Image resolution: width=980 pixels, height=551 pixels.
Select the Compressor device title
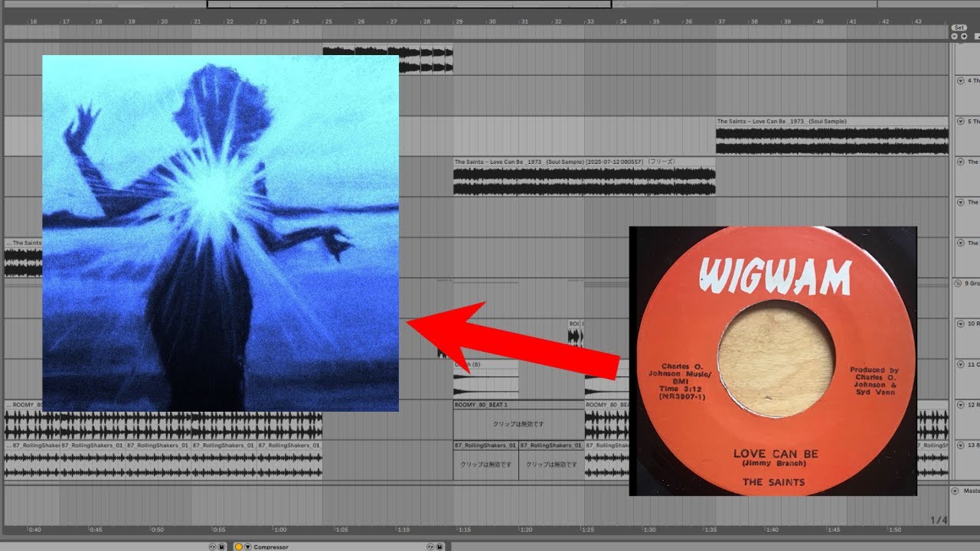point(271,547)
